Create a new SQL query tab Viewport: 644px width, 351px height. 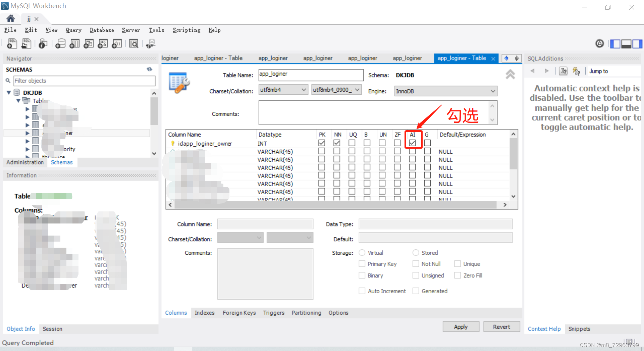point(12,43)
